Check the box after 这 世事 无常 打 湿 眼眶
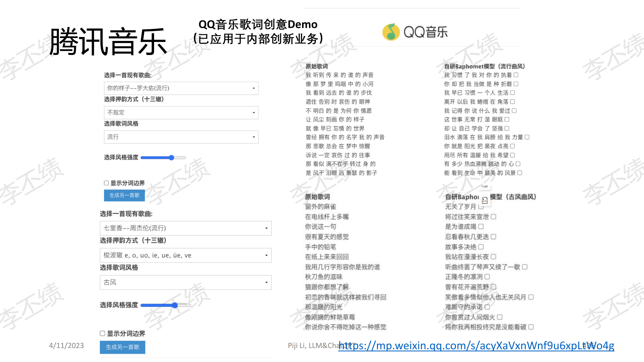Viewport: 644px width, 362px height. [507, 119]
